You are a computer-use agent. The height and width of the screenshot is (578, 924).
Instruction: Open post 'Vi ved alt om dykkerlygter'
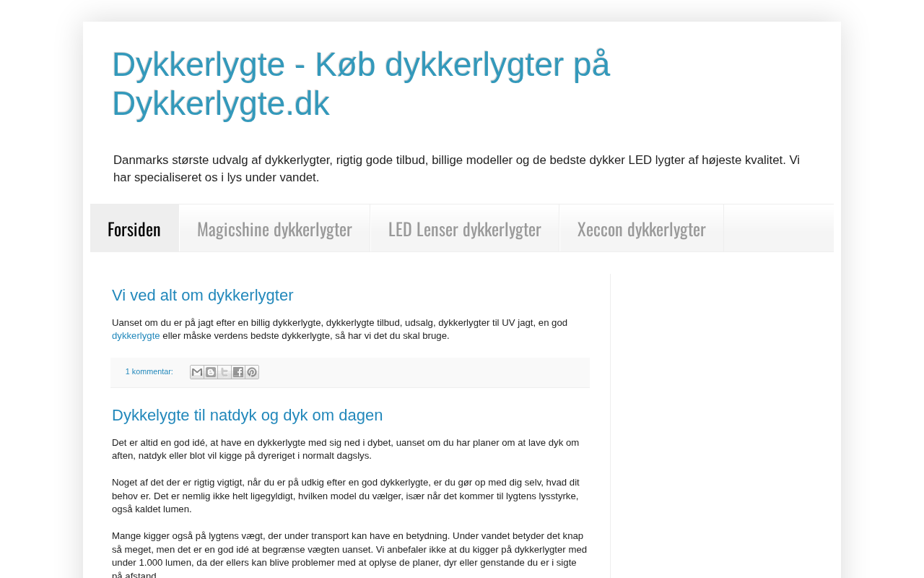coord(203,296)
